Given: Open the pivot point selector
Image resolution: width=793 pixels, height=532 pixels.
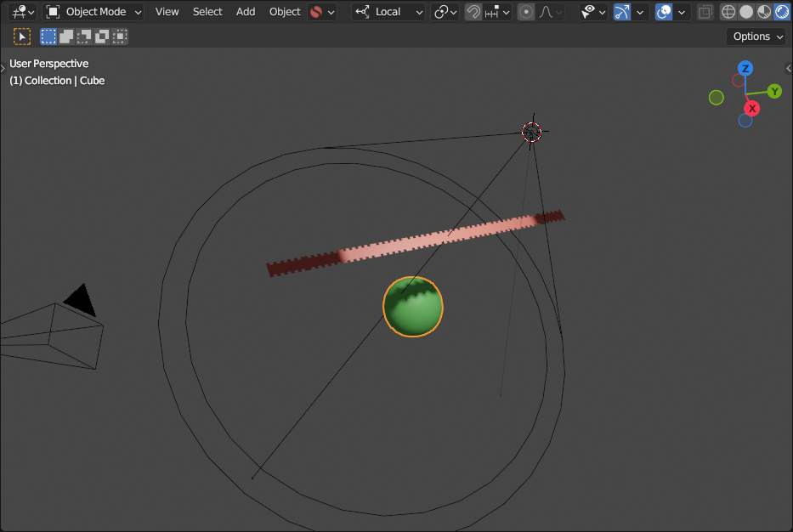Looking at the screenshot, I should [x=445, y=12].
